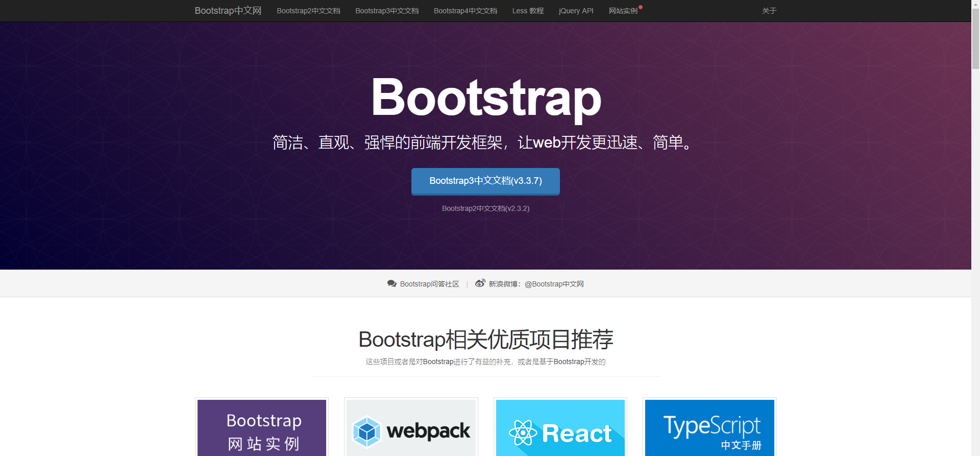
Task: Click the Sina Weibo logo icon
Action: pyautogui.click(x=480, y=283)
